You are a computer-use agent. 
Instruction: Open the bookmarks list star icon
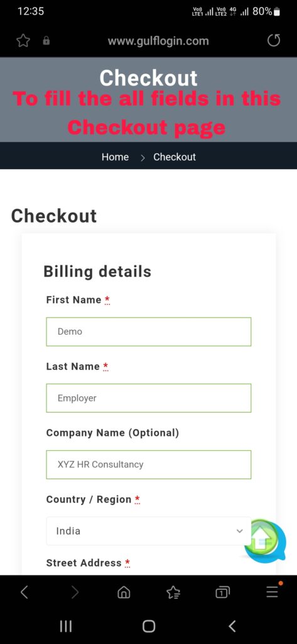173,592
